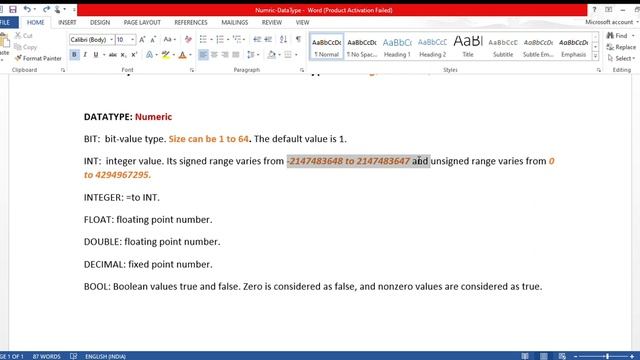Open the Numbering list dropdown
Viewport: 640px width, 360px height.
(x=228, y=40)
